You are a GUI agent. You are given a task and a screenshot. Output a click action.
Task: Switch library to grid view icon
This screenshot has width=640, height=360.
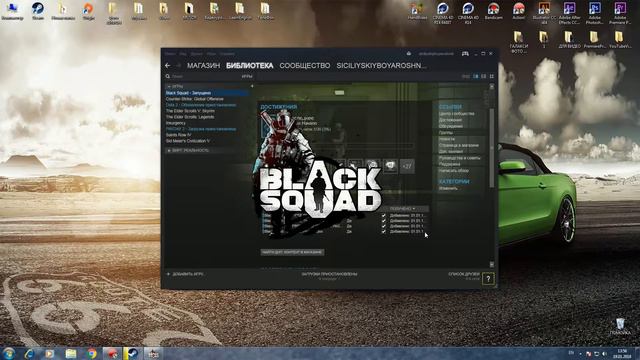click(491, 76)
